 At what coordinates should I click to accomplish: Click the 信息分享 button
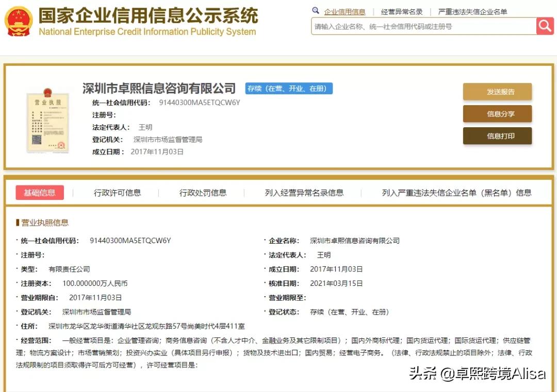coord(497,114)
